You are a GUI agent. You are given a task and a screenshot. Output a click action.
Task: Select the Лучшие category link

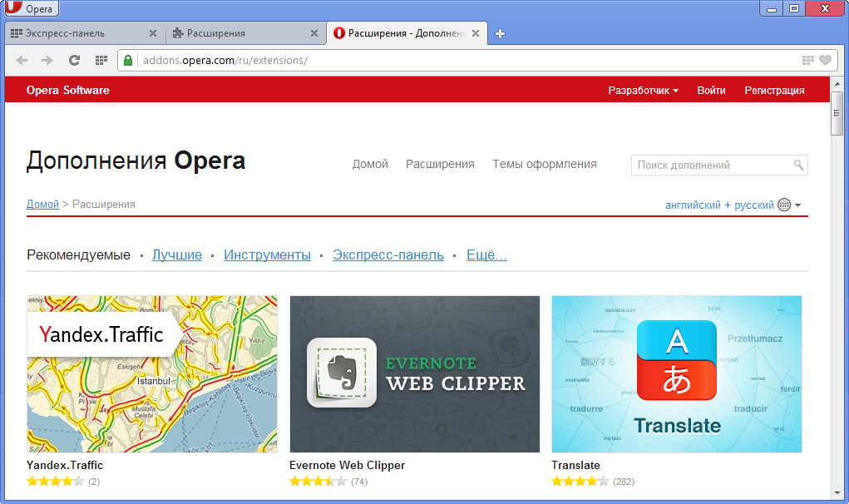click(176, 254)
